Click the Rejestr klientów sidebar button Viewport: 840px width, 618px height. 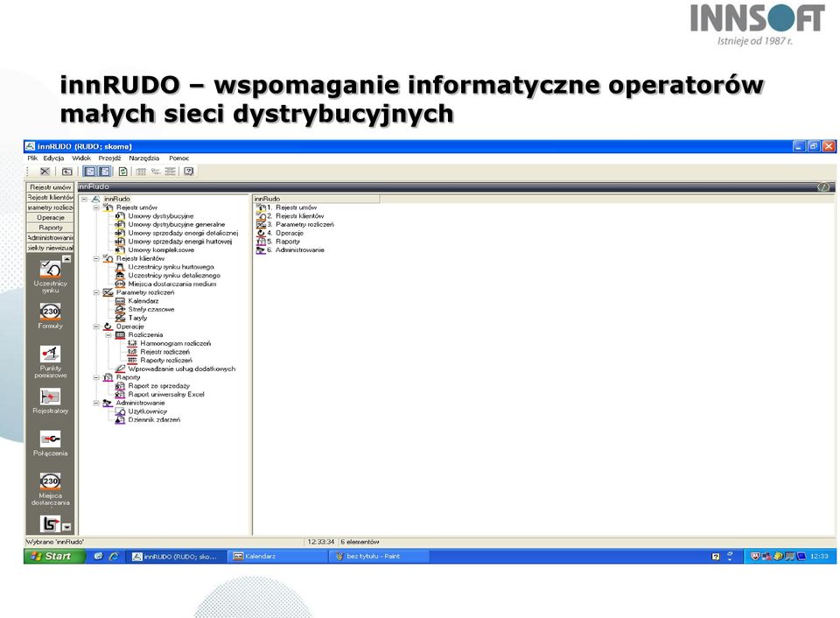point(51,197)
